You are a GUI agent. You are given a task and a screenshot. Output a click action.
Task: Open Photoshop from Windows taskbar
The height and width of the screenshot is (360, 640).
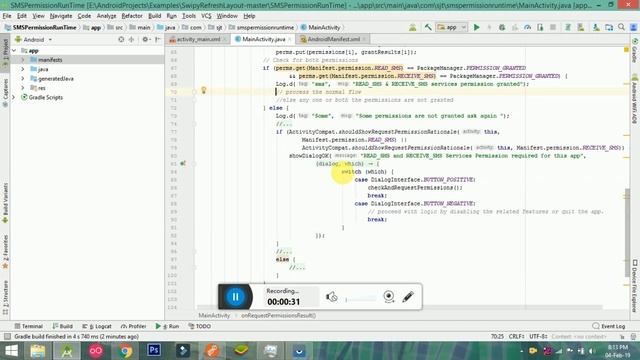coord(153,351)
